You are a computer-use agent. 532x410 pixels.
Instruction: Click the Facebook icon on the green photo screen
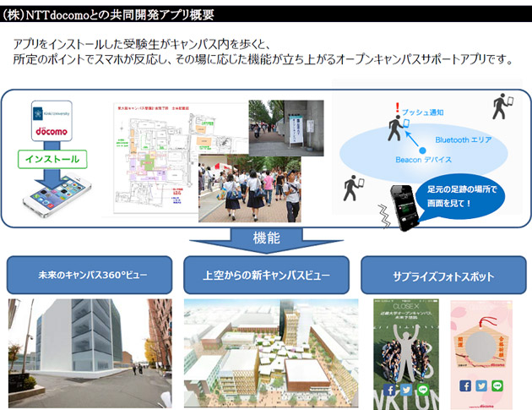(x=389, y=390)
